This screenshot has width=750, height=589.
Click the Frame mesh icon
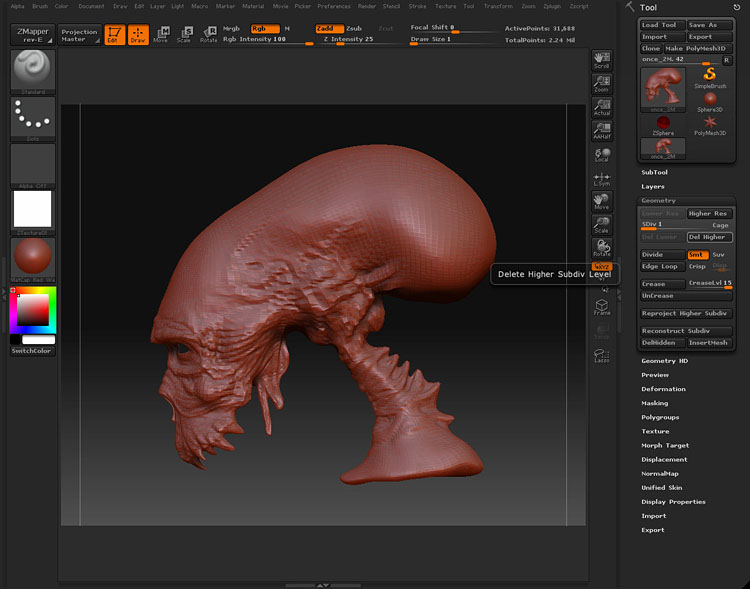tap(601, 307)
